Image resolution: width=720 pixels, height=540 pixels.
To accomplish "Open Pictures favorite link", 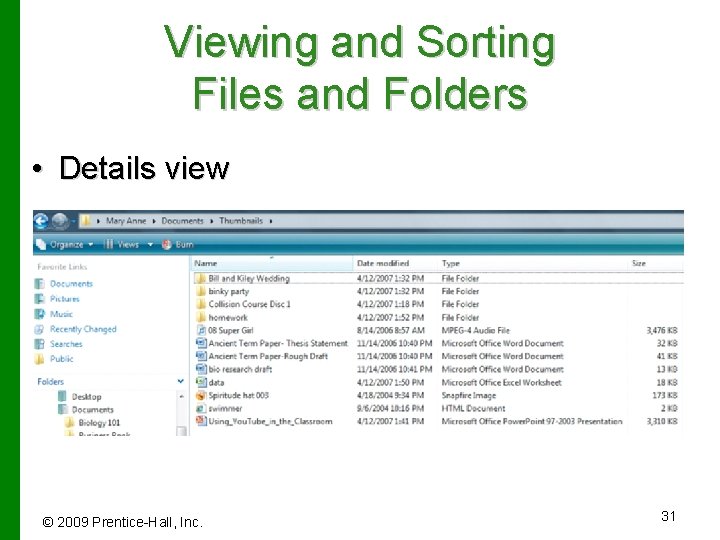I will pos(65,299).
